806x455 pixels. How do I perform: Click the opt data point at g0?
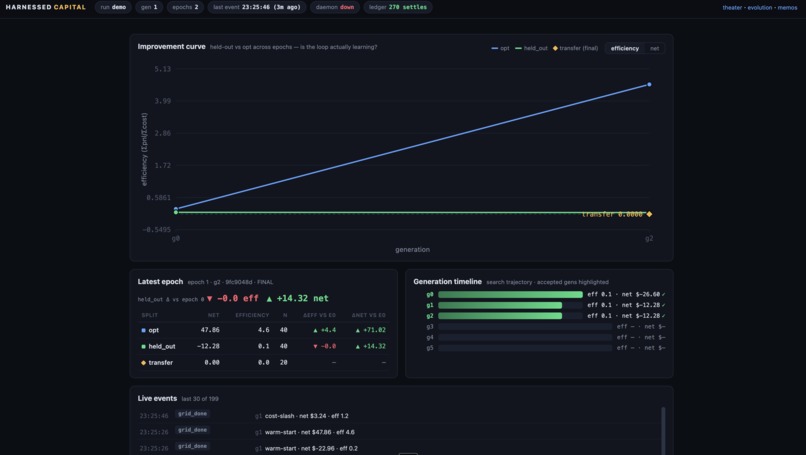pyautogui.click(x=176, y=209)
